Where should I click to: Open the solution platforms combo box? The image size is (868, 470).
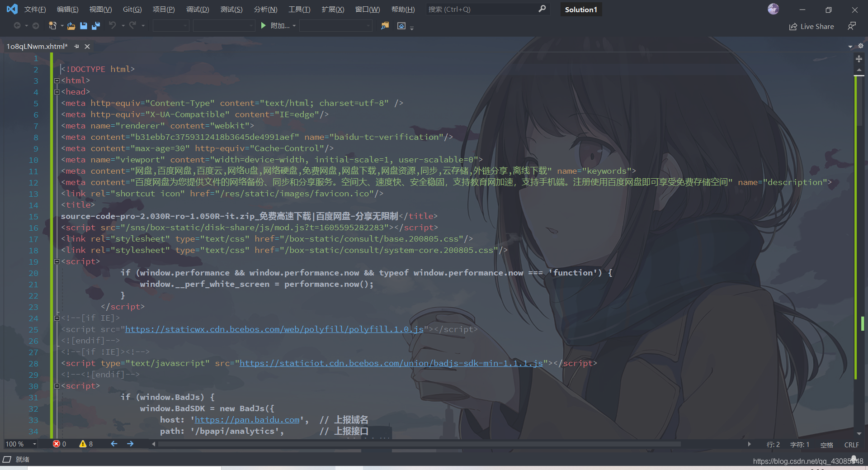(224, 26)
